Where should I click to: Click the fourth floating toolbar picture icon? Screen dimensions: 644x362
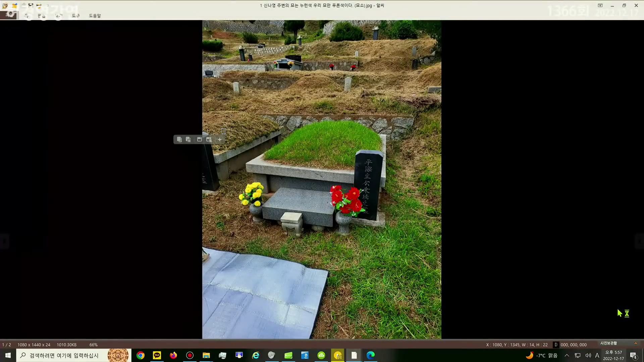[209, 139]
